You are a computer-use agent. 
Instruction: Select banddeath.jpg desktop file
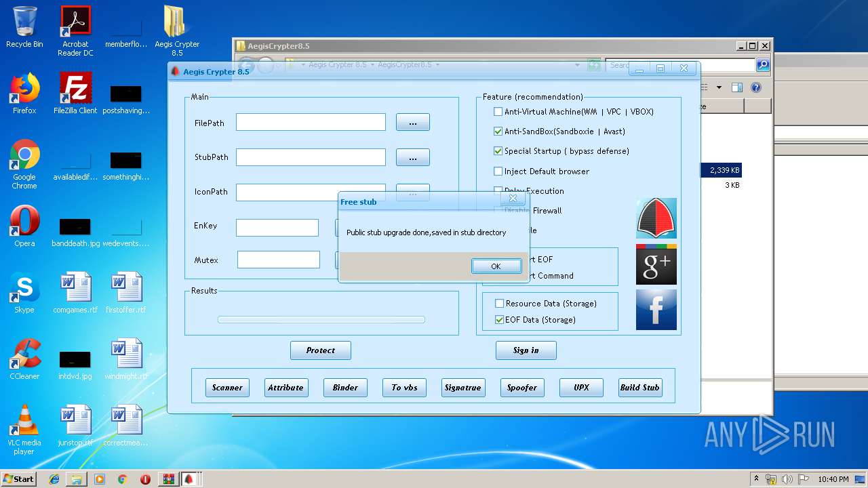pos(75,230)
